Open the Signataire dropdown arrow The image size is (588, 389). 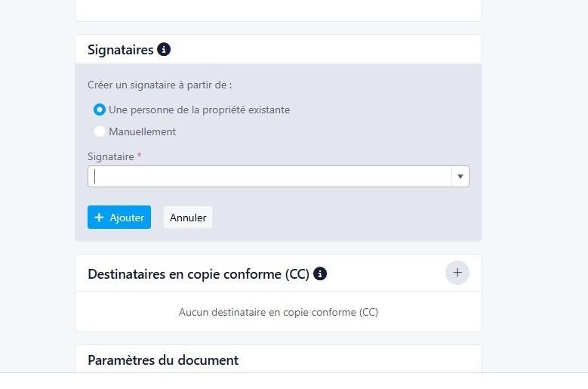(460, 177)
